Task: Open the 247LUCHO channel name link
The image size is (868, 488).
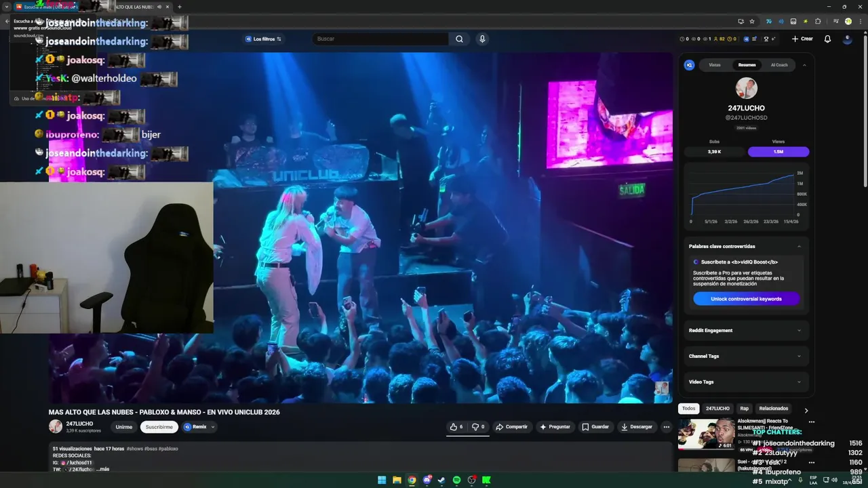Action: coord(79,424)
